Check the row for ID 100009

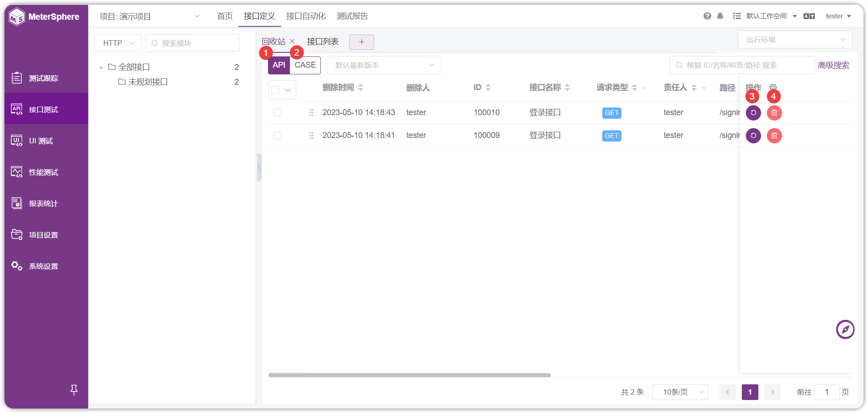278,135
